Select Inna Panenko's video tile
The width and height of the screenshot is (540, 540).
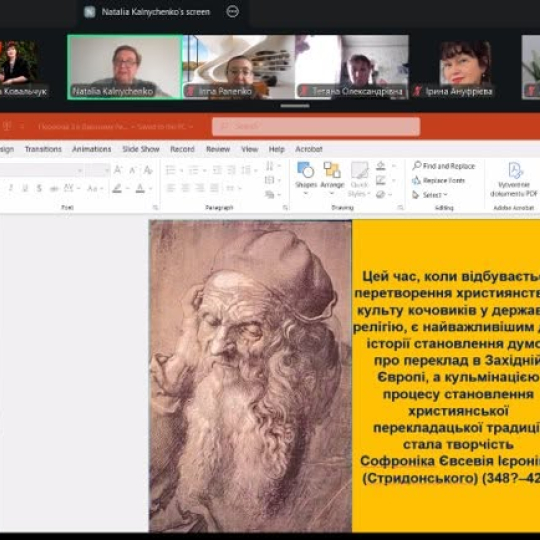[239, 67]
